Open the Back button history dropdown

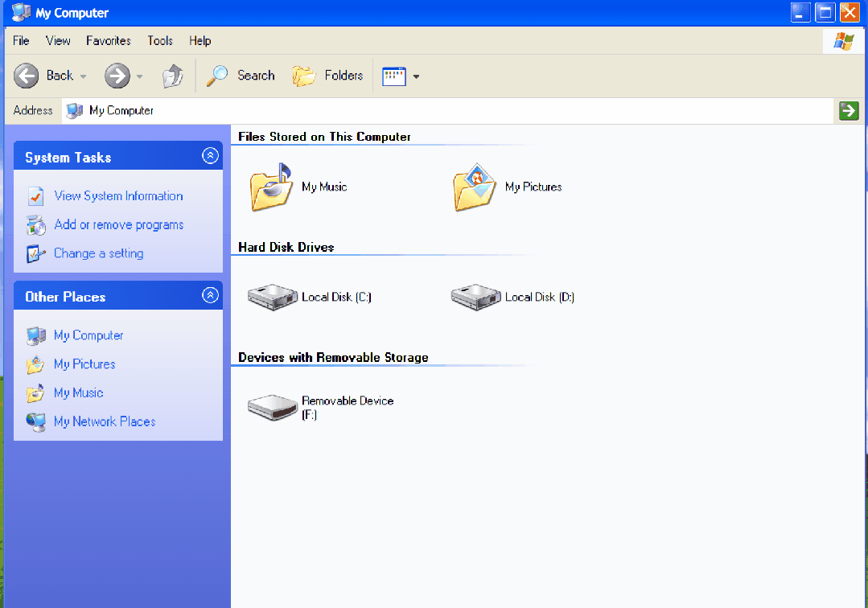pos(84,76)
